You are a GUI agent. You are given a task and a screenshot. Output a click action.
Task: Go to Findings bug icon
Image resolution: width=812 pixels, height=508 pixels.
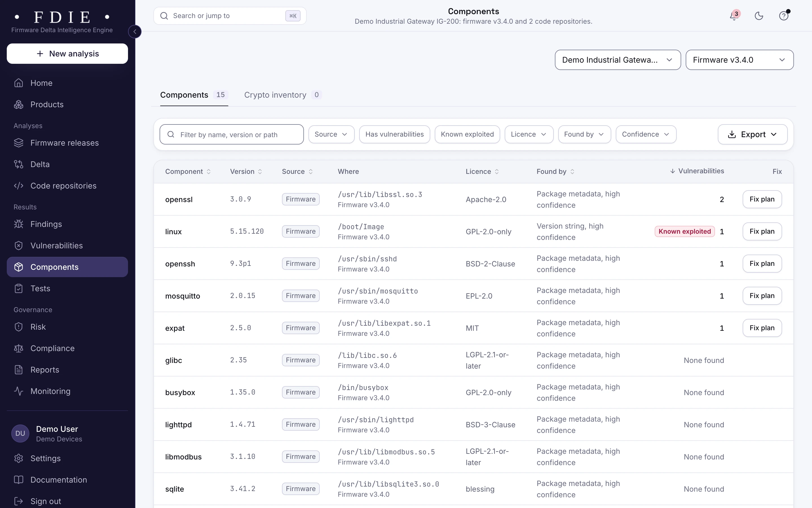coord(19,224)
